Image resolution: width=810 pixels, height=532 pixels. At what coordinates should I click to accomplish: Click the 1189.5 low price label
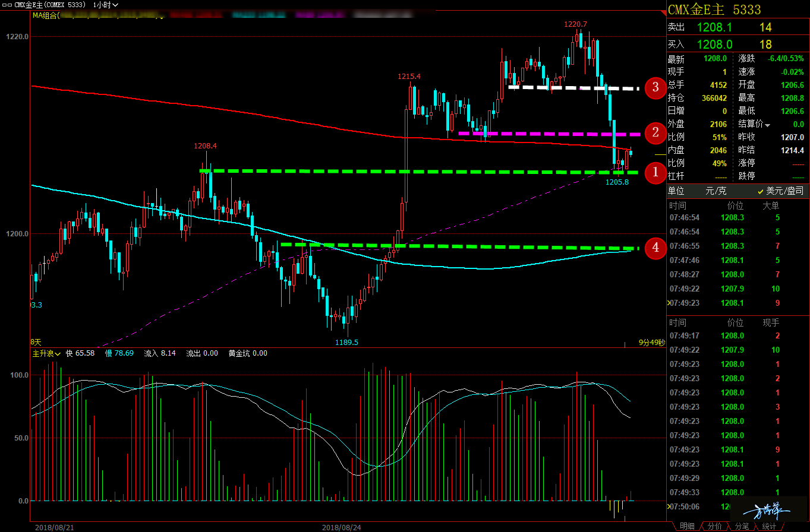(x=346, y=343)
